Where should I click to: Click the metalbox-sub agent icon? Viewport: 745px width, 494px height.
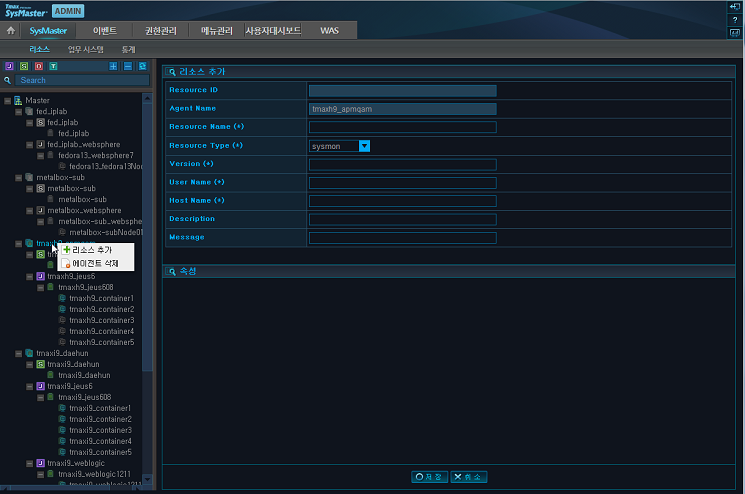[x=29, y=177]
